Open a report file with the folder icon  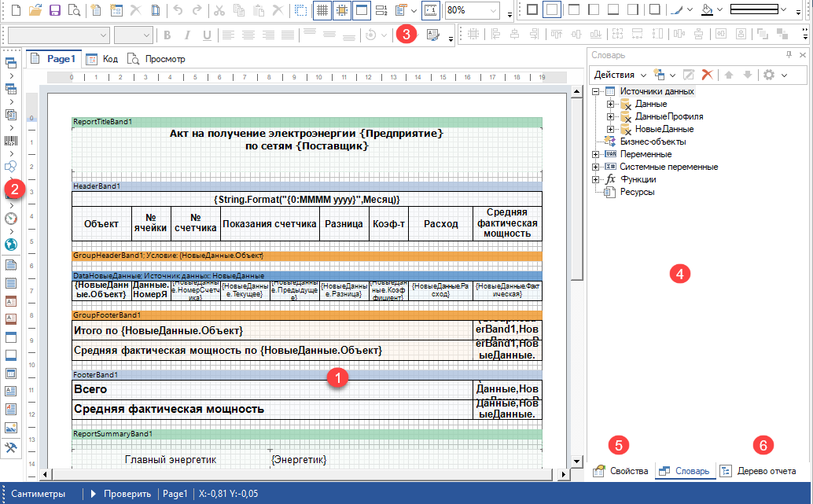35,10
